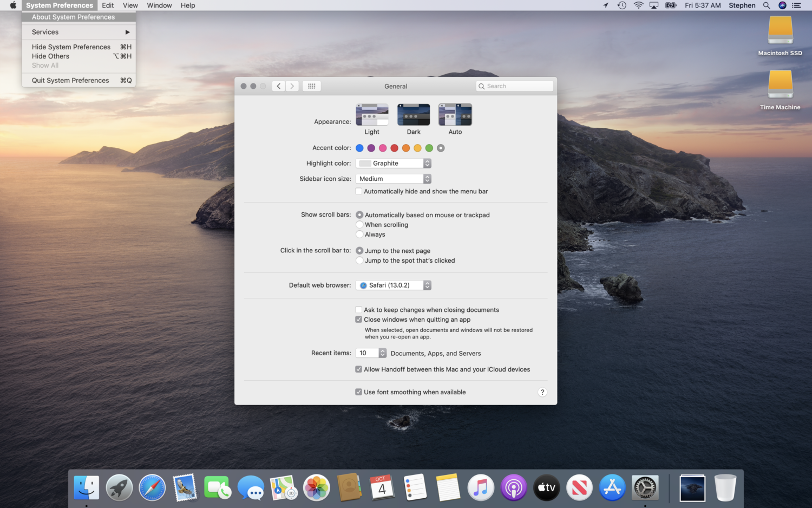The height and width of the screenshot is (508, 812).
Task: Enable Automatically hide and show the menu bar
Action: 358,191
